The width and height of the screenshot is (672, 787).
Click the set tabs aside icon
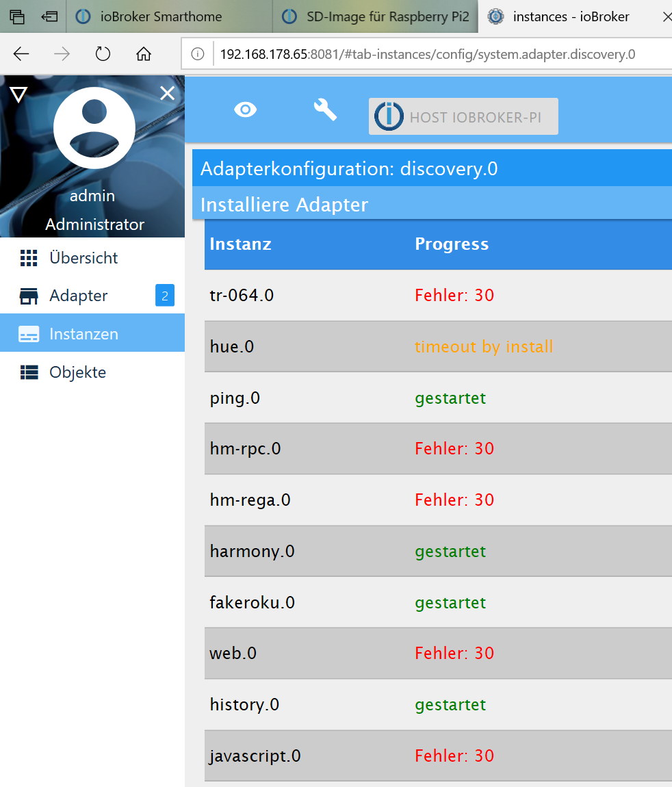click(49, 16)
